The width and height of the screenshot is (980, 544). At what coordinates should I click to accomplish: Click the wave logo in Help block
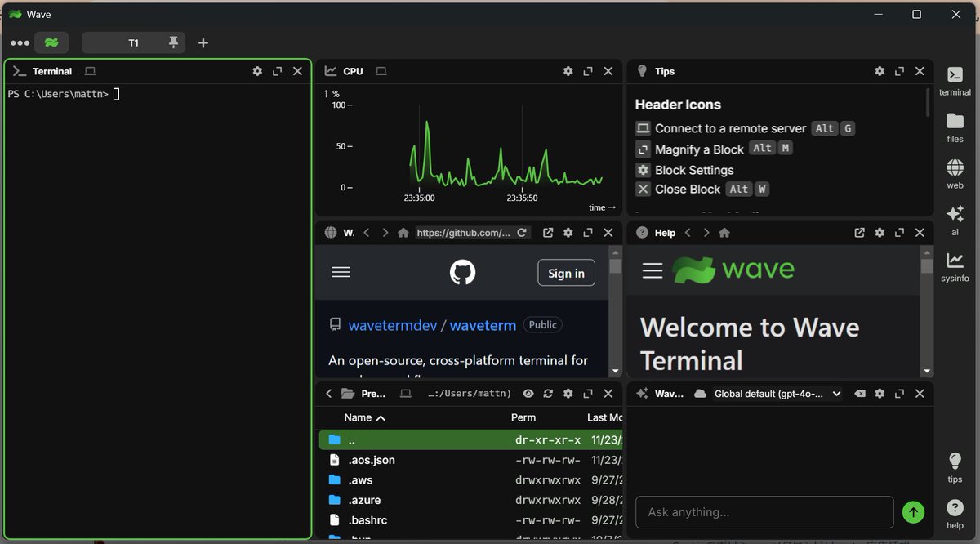click(733, 270)
